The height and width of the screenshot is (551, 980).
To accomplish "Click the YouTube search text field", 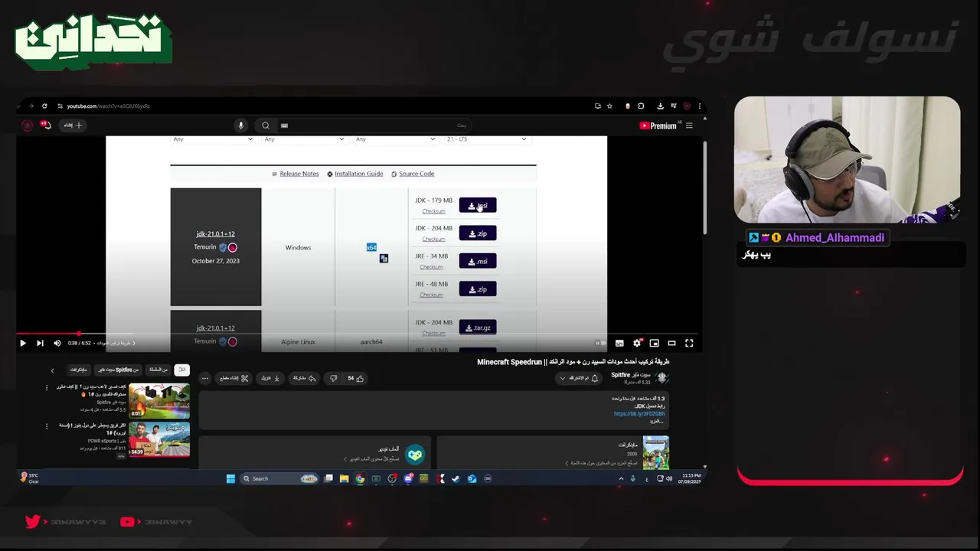I will 374,126.
